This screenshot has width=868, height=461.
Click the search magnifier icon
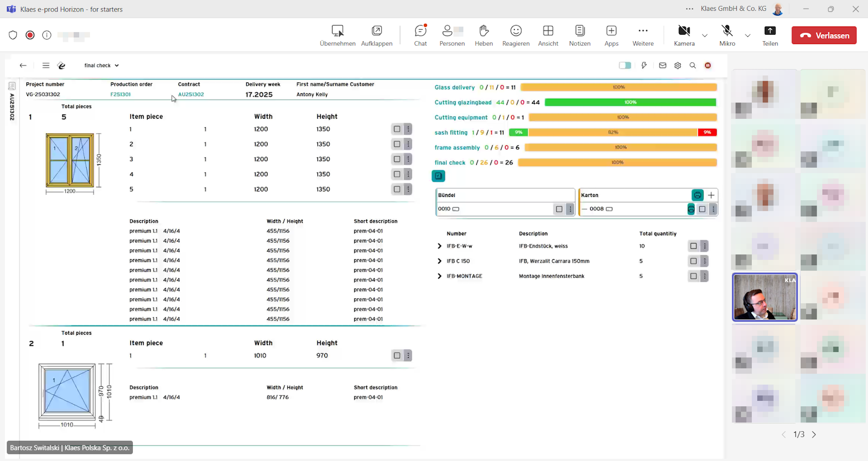pos(693,66)
